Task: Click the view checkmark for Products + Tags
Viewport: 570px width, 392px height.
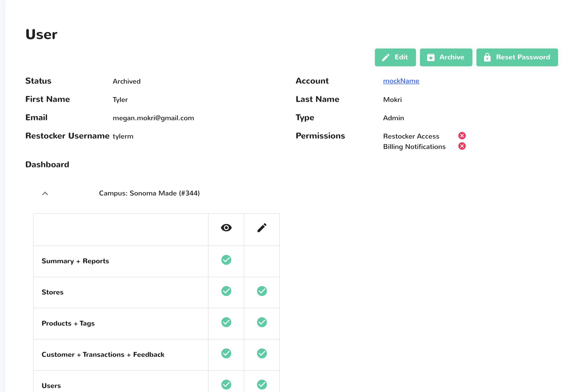Action: click(x=226, y=322)
